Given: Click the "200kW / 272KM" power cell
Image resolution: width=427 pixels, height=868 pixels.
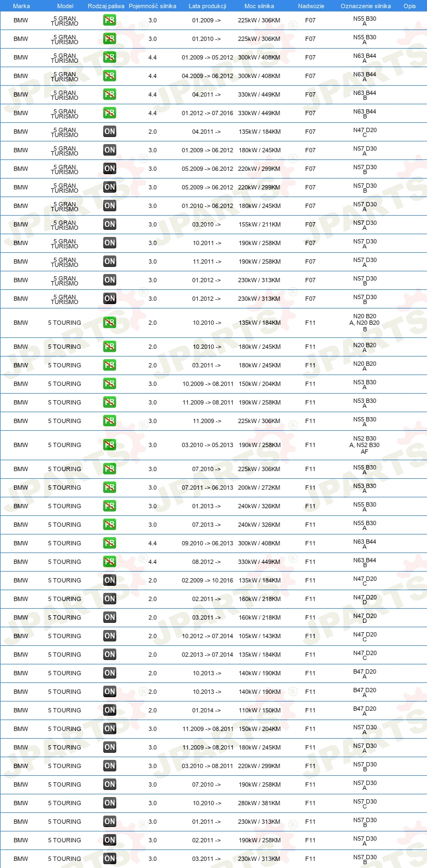Looking at the screenshot, I should (259, 487).
